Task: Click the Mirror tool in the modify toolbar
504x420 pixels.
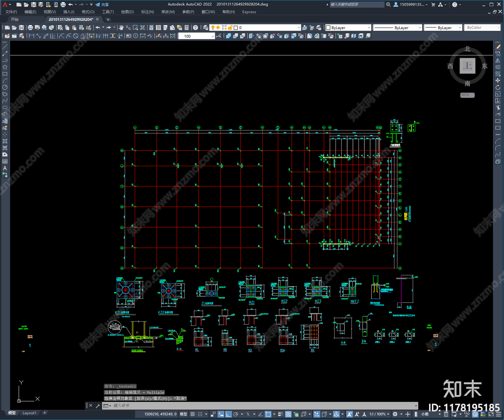Action: click(x=498, y=60)
